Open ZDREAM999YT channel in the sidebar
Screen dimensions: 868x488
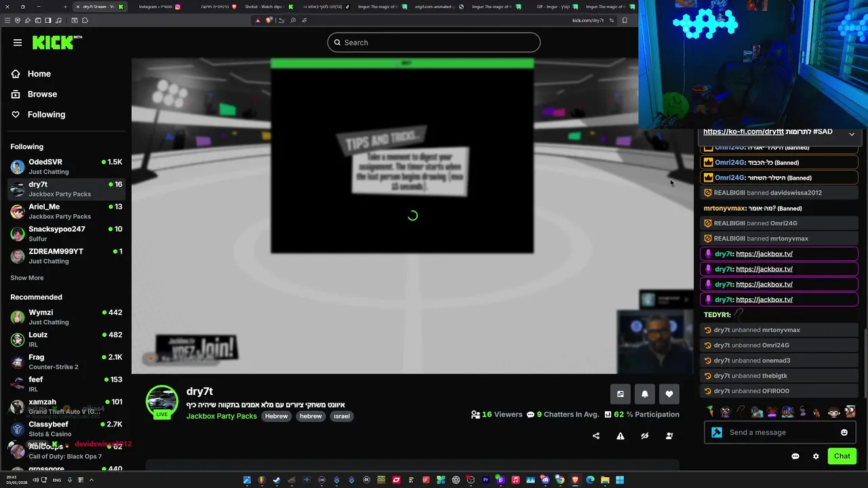coord(66,256)
